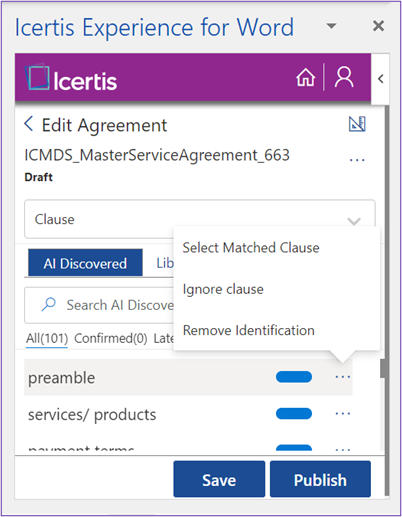Focus the Search AI Discovered field
402x517 pixels.
click(99, 305)
